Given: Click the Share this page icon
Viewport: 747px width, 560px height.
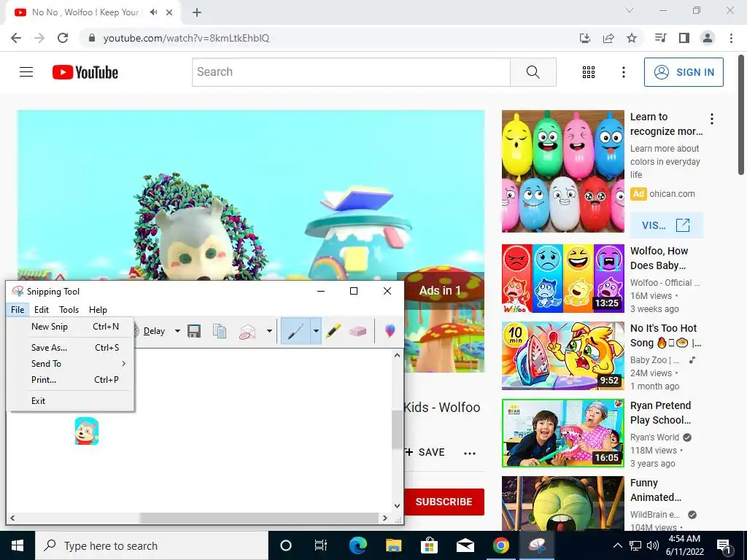Looking at the screenshot, I should 608,38.
